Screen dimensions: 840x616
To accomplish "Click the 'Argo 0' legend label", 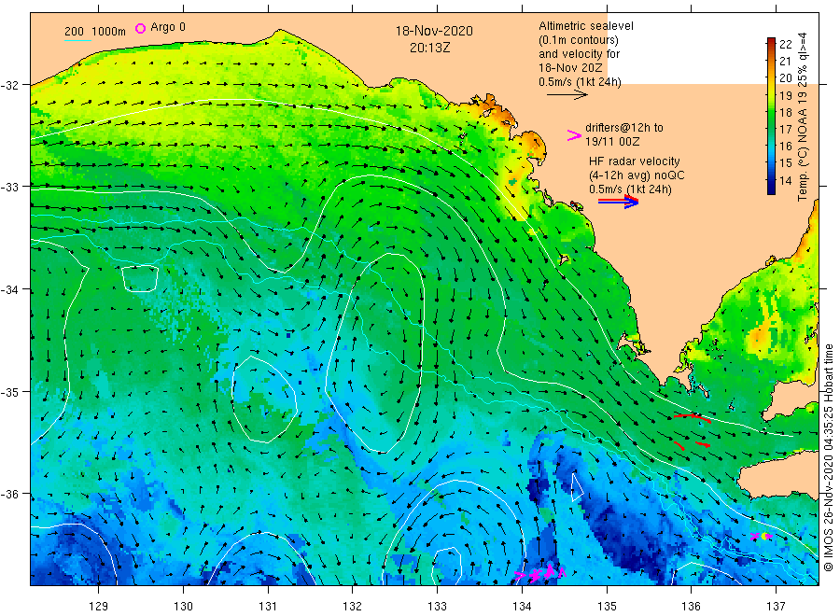I will coord(168,27).
